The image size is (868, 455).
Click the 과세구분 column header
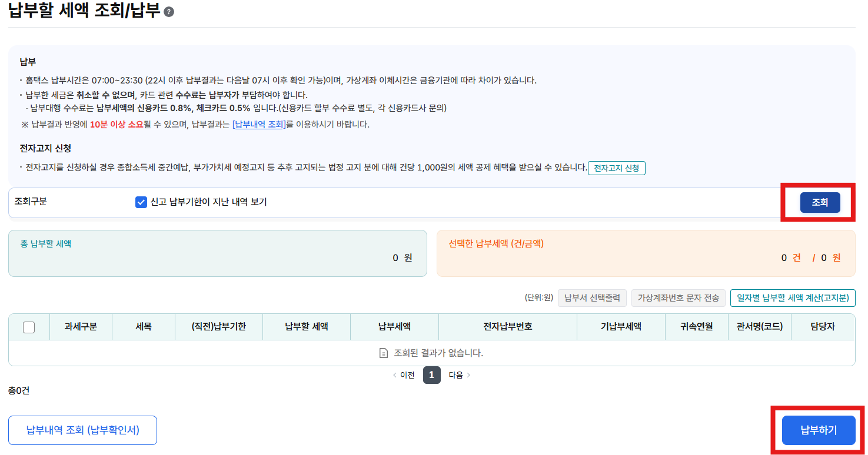click(x=81, y=327)
